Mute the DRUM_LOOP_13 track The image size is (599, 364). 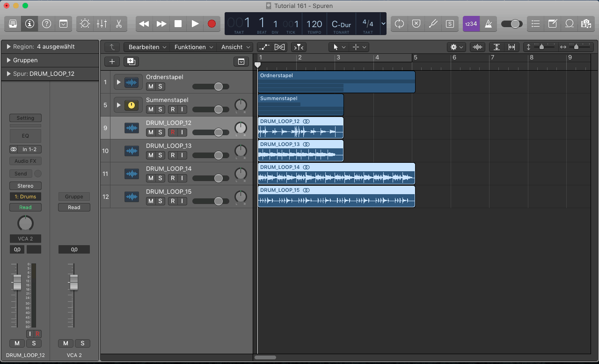151,155
